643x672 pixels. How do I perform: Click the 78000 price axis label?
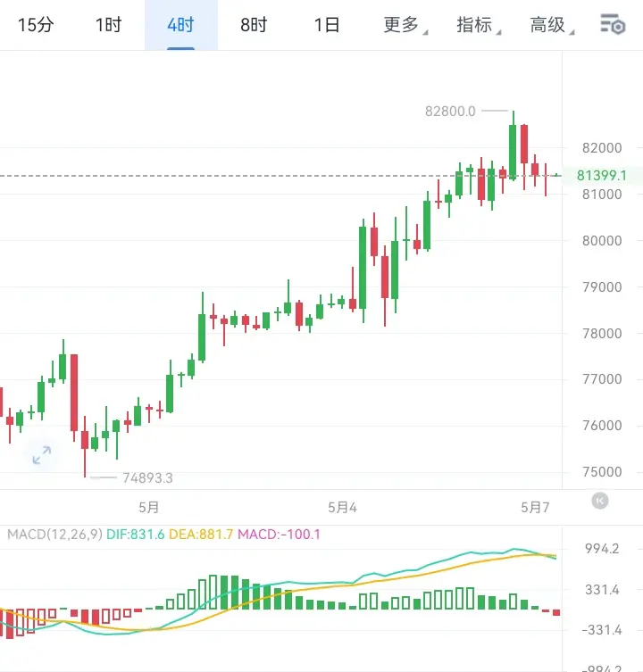tap(602, 333)
